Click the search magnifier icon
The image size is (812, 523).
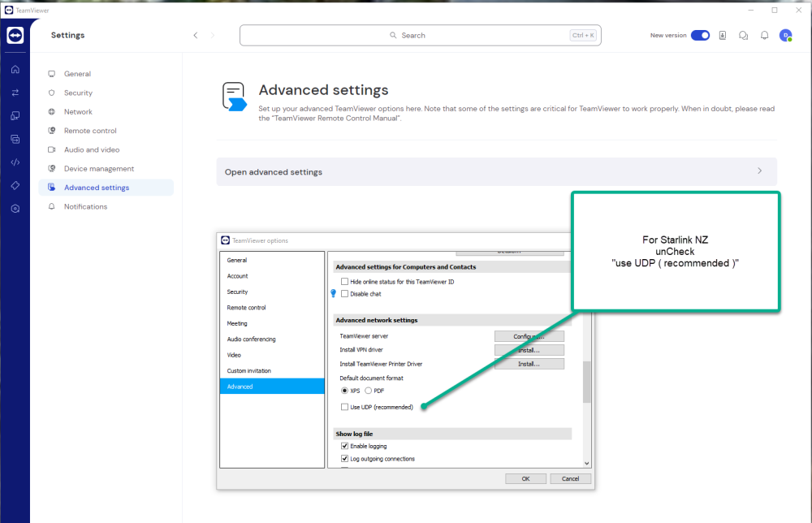[393, 35]
